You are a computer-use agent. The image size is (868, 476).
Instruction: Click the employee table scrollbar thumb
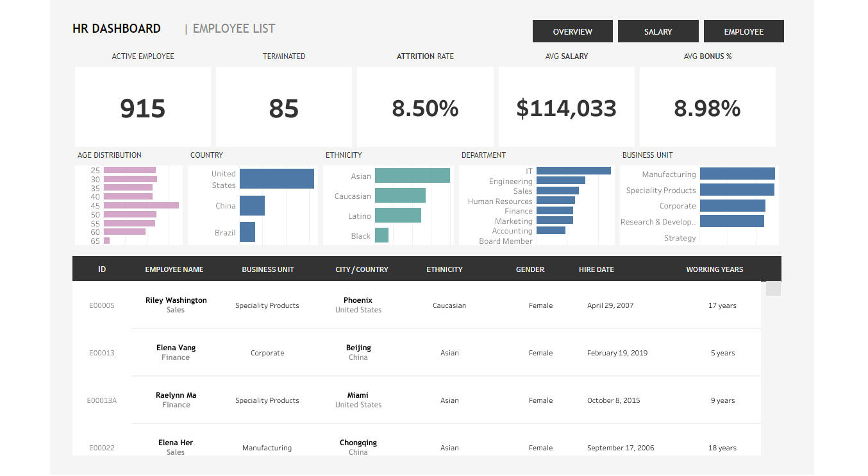pyautogui.click(x=773, y=289)
